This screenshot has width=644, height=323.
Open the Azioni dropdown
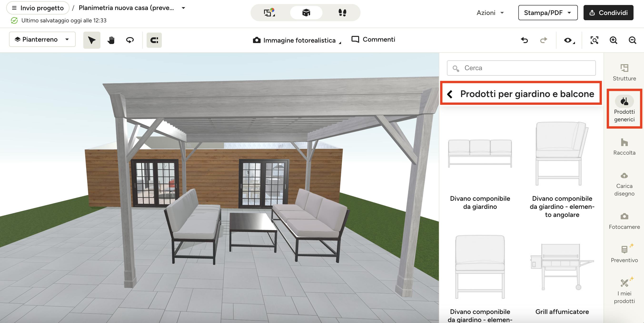490,13
